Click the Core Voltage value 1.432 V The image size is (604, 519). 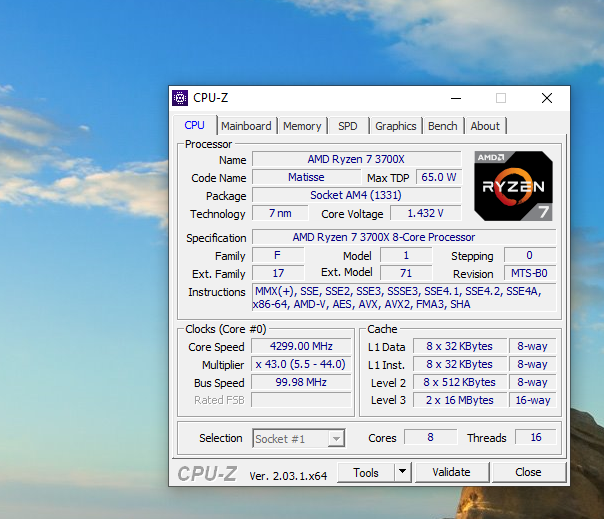pyautogui.click(x=426, y=213)
